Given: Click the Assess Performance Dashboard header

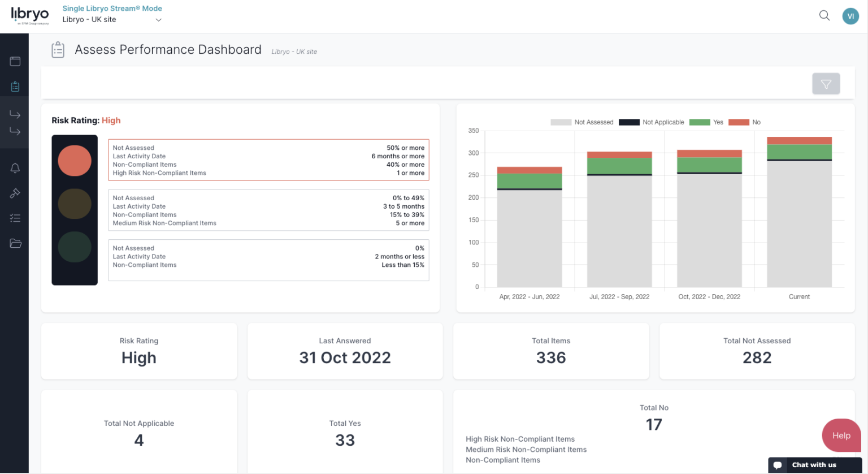Looking at the screenshot, I should click(x=168, y=50).
